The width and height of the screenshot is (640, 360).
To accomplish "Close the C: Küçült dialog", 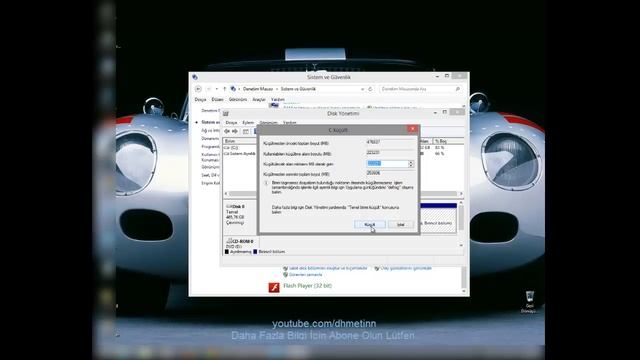I will (x=412, y=129).
